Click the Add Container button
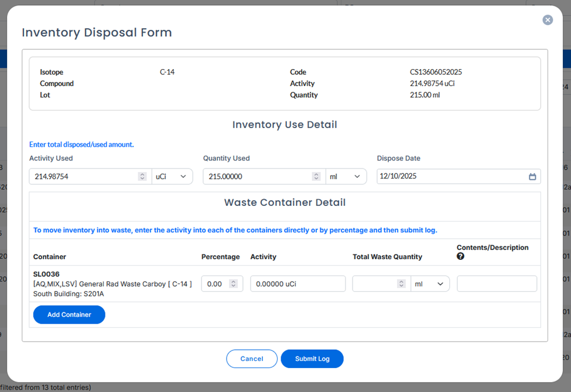The height and width of the screenshot is (392, 571). (69, 315)
